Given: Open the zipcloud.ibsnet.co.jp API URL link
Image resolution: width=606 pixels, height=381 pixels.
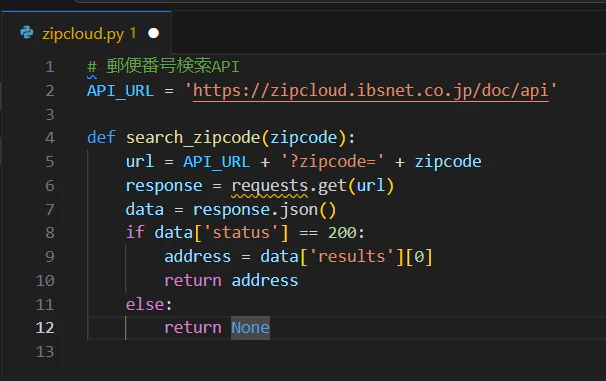Looking at the screenshot, I should click(x=370, y=91).
